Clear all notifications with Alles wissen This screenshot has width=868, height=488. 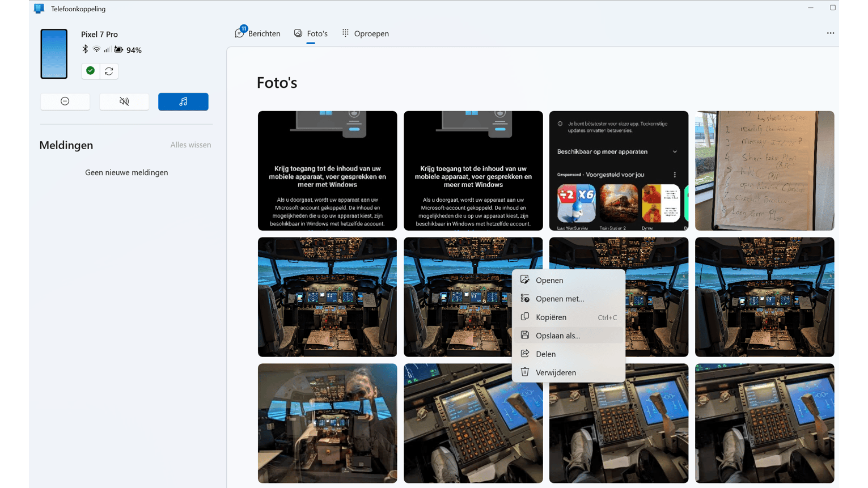pyautogui.click(x=190, y=145)
